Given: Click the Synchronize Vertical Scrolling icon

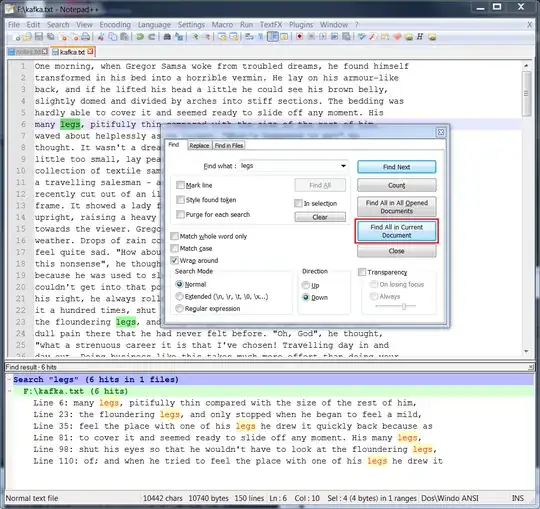Looking at the screenshot, I should click(x=222, y=37).
